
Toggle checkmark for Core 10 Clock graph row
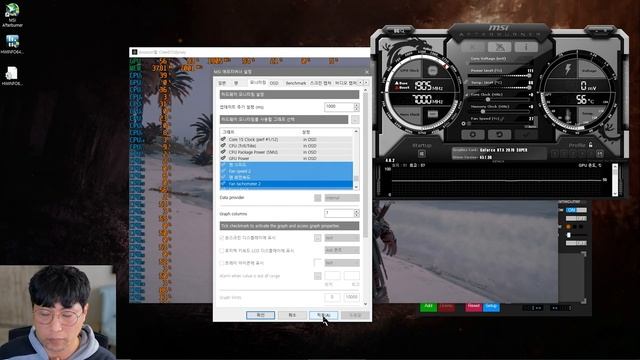coord(223,139)
